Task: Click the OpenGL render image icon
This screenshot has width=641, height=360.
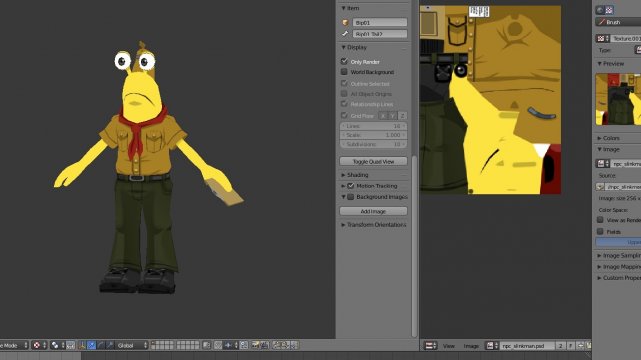Action: coord(256,345)
